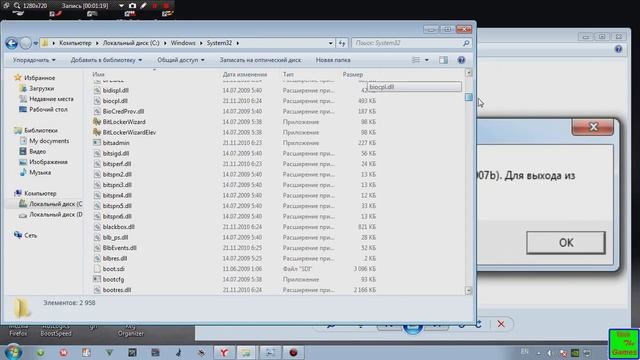
Task: Open Недавние места in navigation pane
Action: coord(51,99)
